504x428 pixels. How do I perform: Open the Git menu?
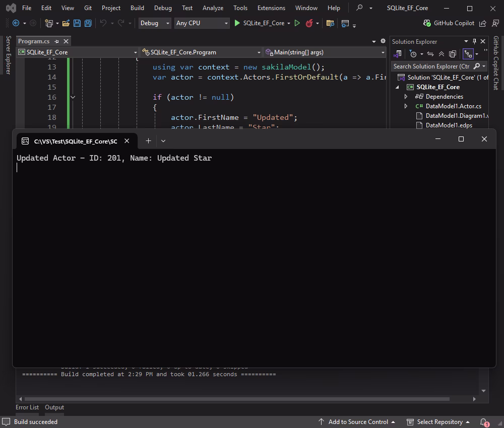pyautogui.click(x=88, y=8)
